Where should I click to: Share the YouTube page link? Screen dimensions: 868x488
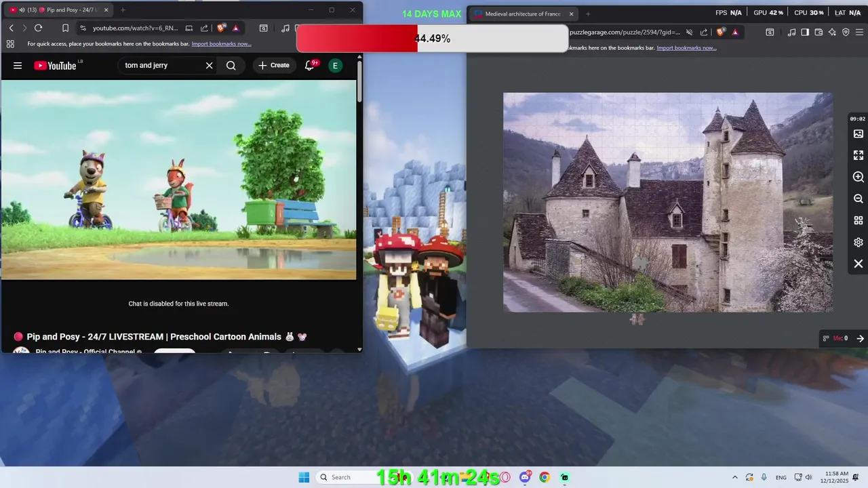tap(204, 28)
